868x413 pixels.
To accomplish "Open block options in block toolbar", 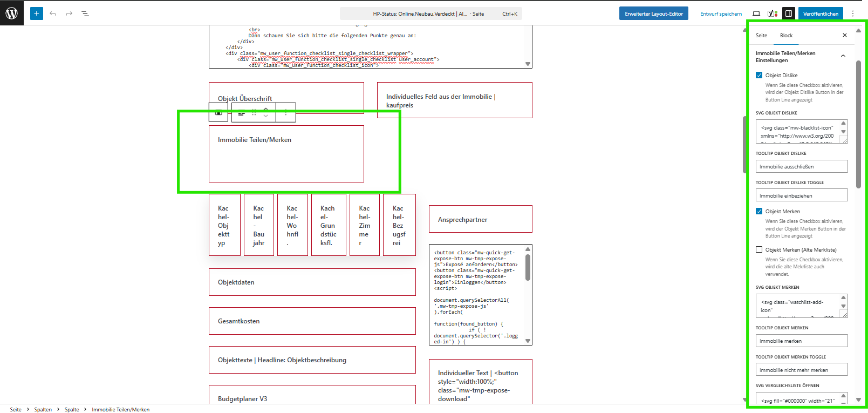I will tap(286, 113).
